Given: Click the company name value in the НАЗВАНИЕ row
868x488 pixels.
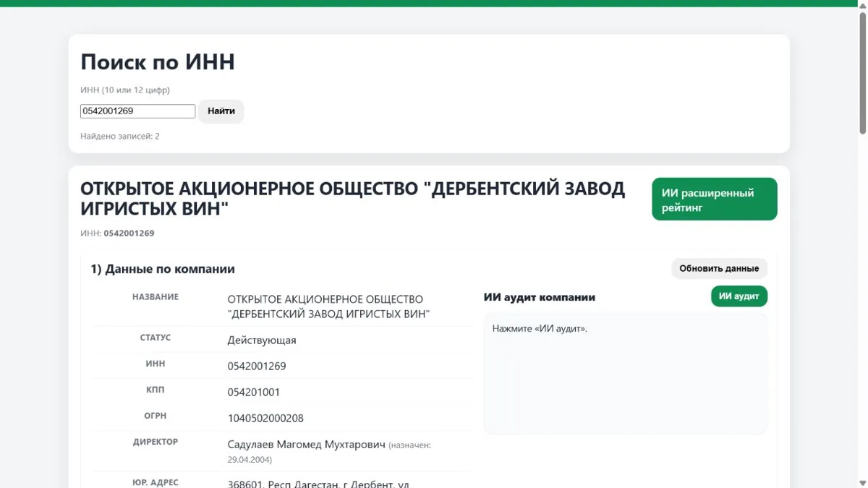Looking at the screenshot, I should pyautogui.click(x=329, y=307).
